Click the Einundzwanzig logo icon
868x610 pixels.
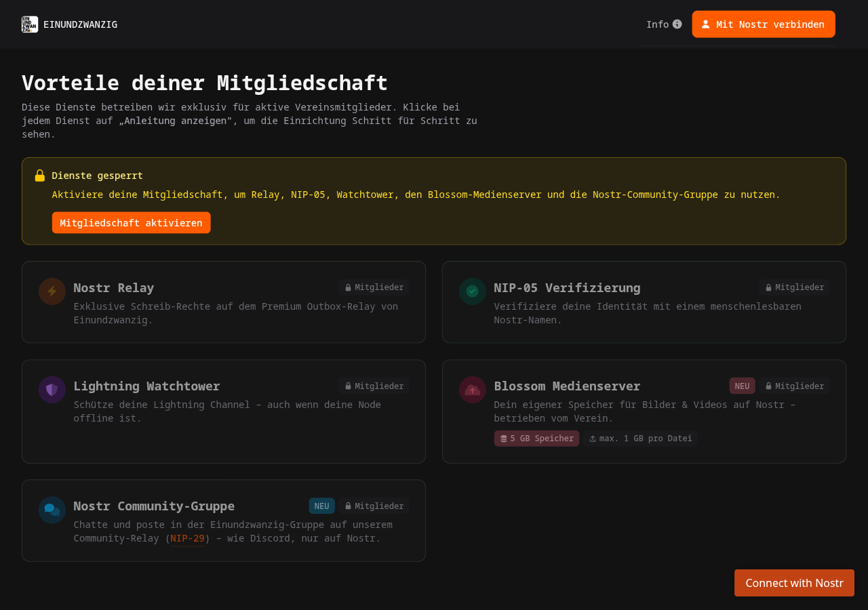pos(30,24)
